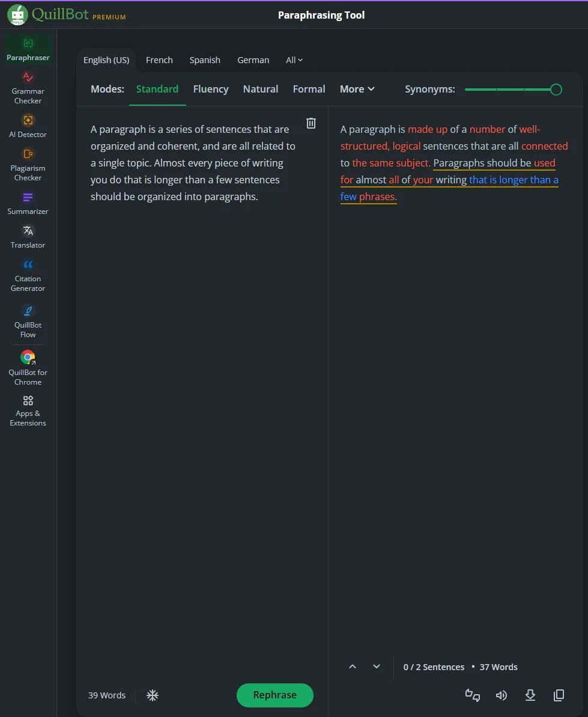Click the word 'number' in output

coord(487,129)
